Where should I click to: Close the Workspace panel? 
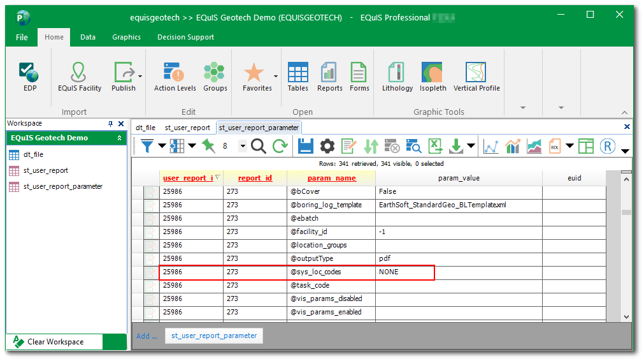tap(121, 124)
